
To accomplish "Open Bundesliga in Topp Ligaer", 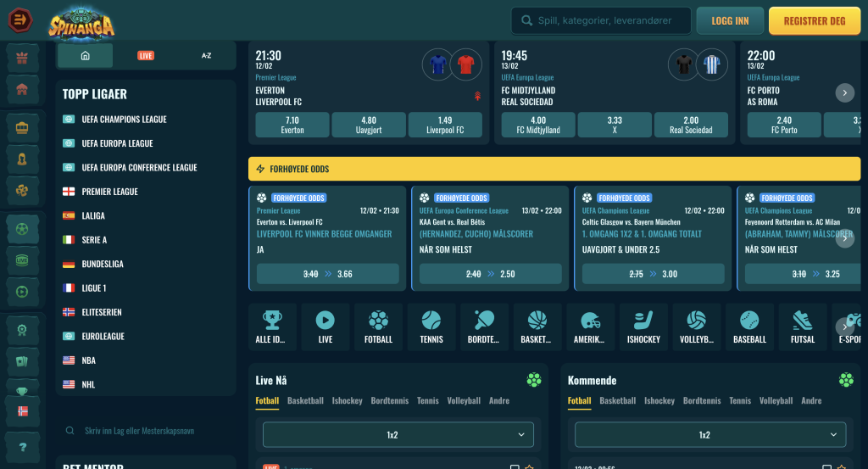I will (103, 264).
